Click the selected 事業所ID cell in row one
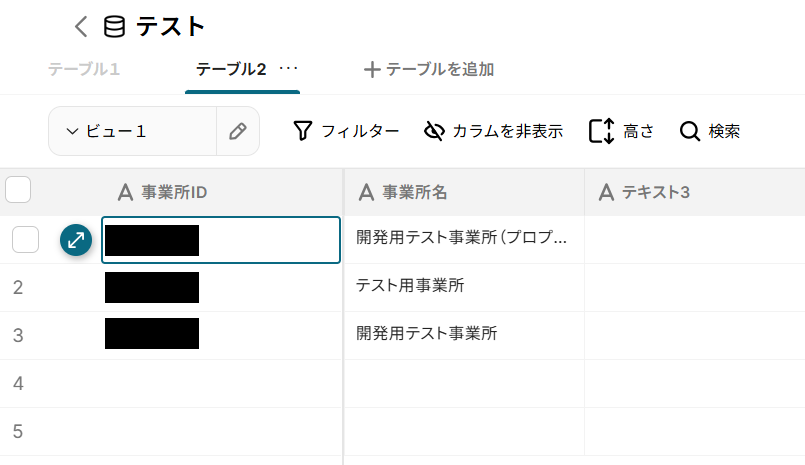Viewport: 805px width, 465px height. [x=221, y=240]
